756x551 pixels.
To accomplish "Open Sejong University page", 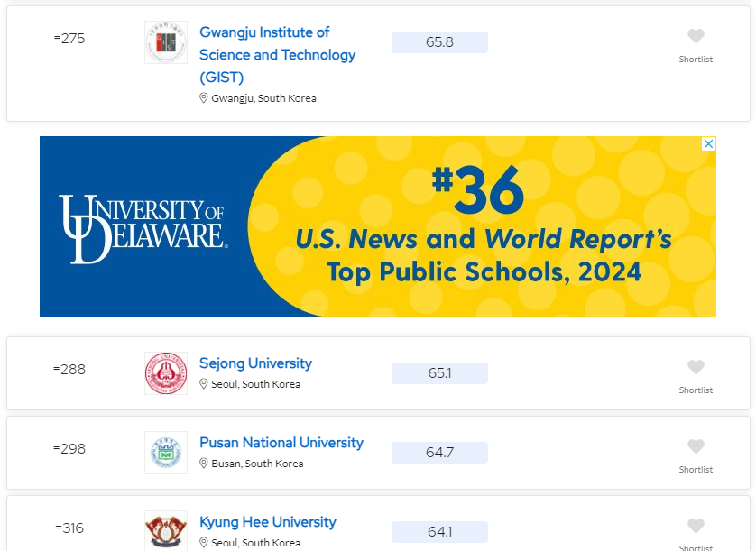I will click(255, 363).
